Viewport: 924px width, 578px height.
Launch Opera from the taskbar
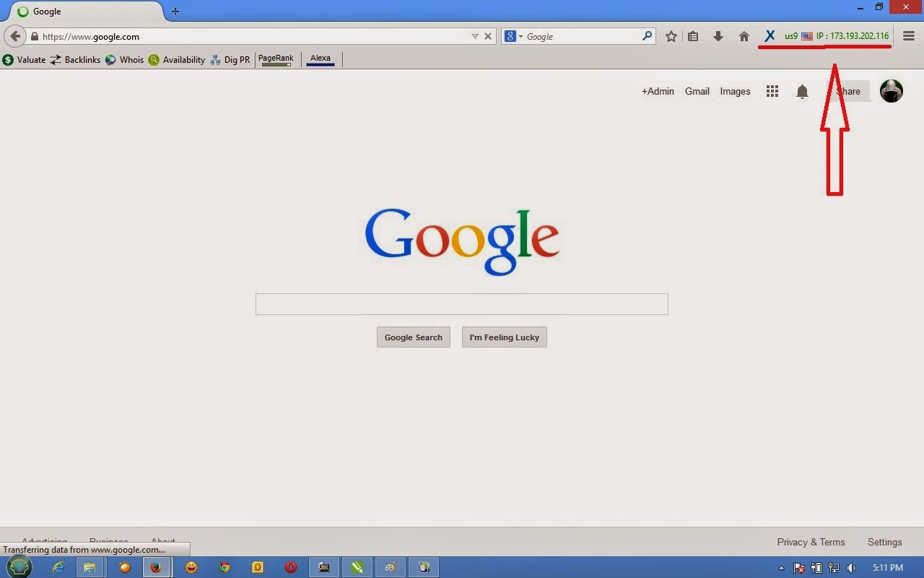(x=291, y=567)
